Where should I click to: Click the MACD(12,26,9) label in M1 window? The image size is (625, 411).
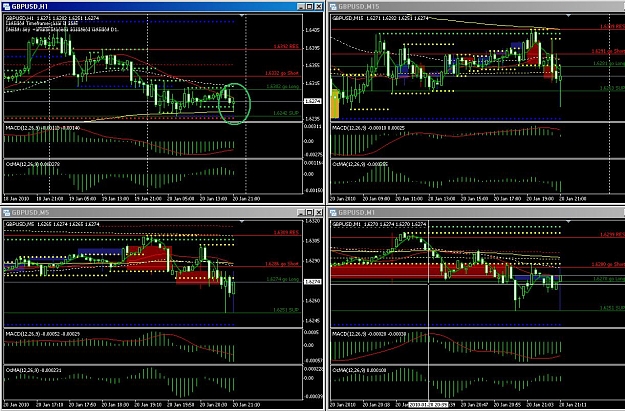(x=350, y=334)
